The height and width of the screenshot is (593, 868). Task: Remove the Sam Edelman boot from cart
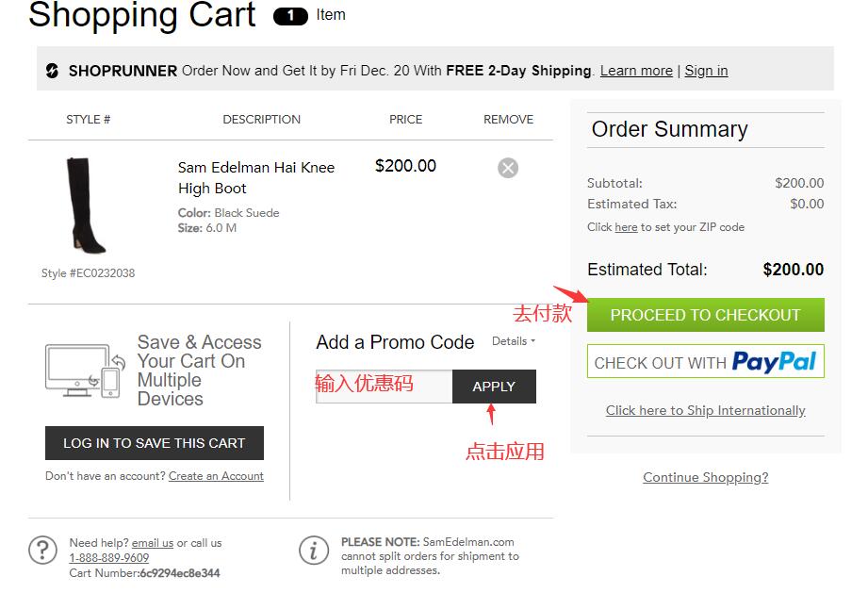pos(508,168)
